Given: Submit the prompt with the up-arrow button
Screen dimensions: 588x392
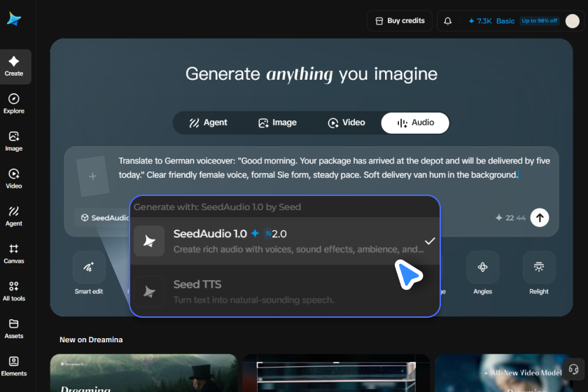Looking at the screenshot, I should point(540,218).
